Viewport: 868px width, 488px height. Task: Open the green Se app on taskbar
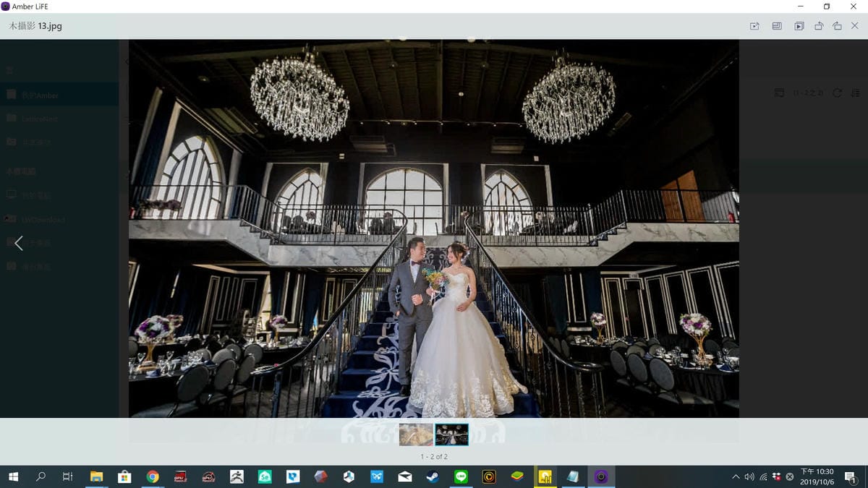click(265, 476)
